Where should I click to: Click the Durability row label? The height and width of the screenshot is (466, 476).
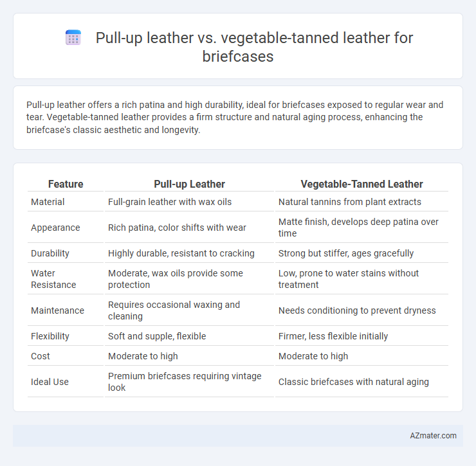click(x=50, y=253)
